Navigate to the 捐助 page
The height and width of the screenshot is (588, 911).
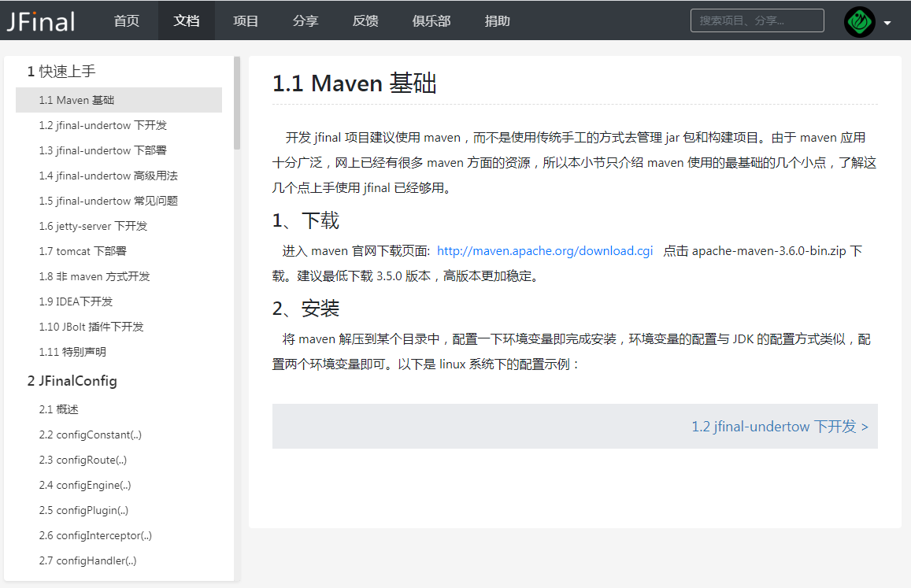[x=497, y=21]
